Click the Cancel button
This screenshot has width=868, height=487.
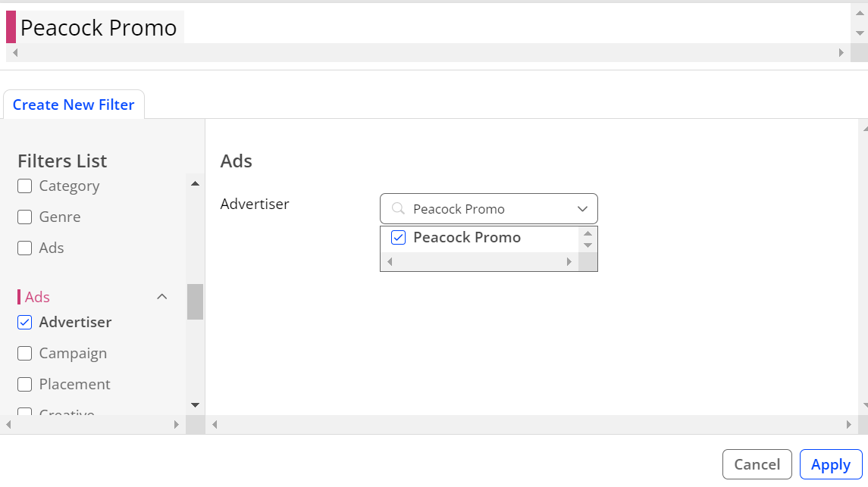pos(757,464)
